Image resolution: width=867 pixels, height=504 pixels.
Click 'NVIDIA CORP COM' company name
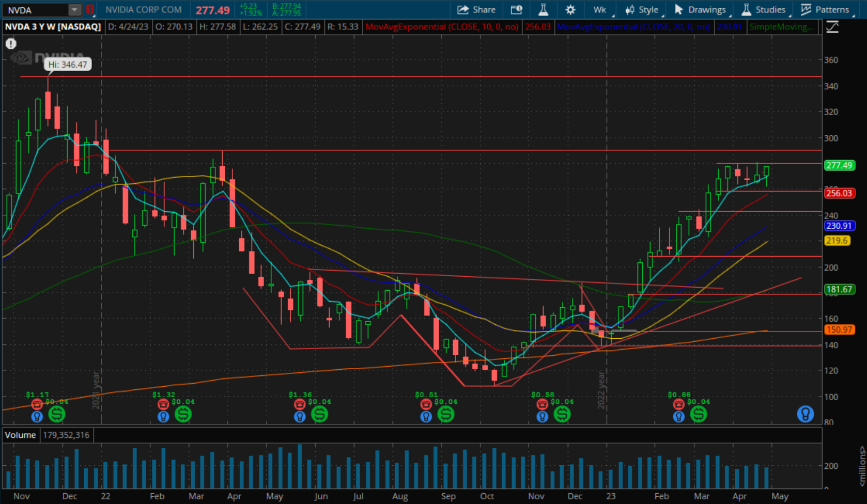144,10
